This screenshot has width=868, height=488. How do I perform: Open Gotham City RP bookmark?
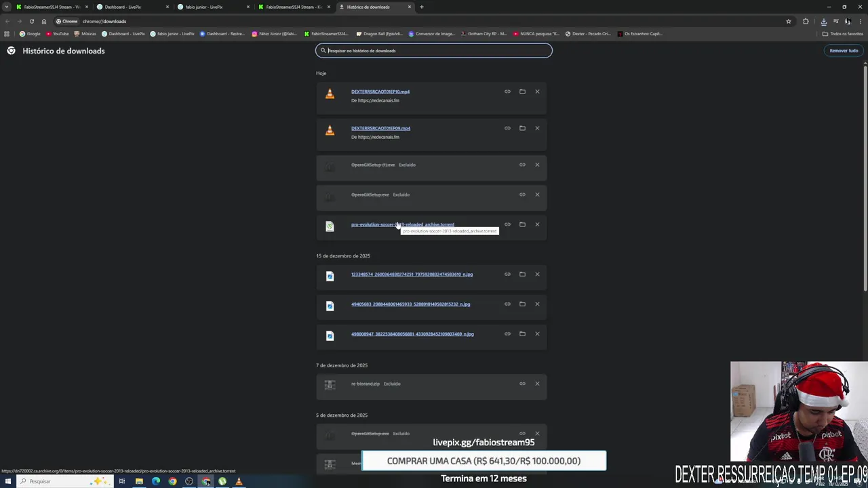point(484,33)
